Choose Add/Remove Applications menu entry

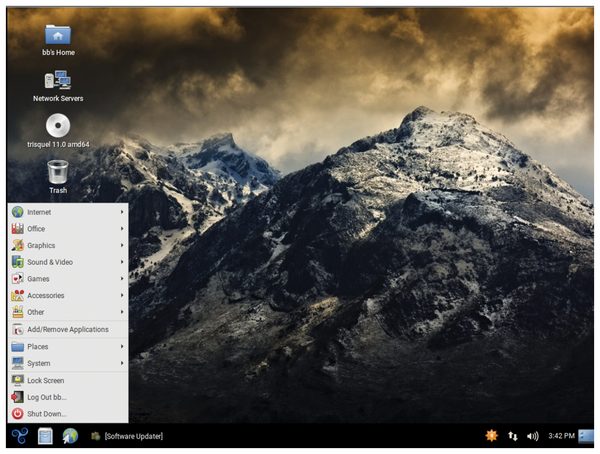[x=68, y=329]
